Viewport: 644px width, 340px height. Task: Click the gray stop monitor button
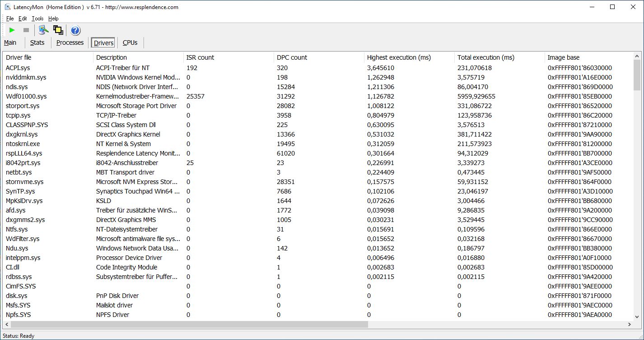click(26, 30)
